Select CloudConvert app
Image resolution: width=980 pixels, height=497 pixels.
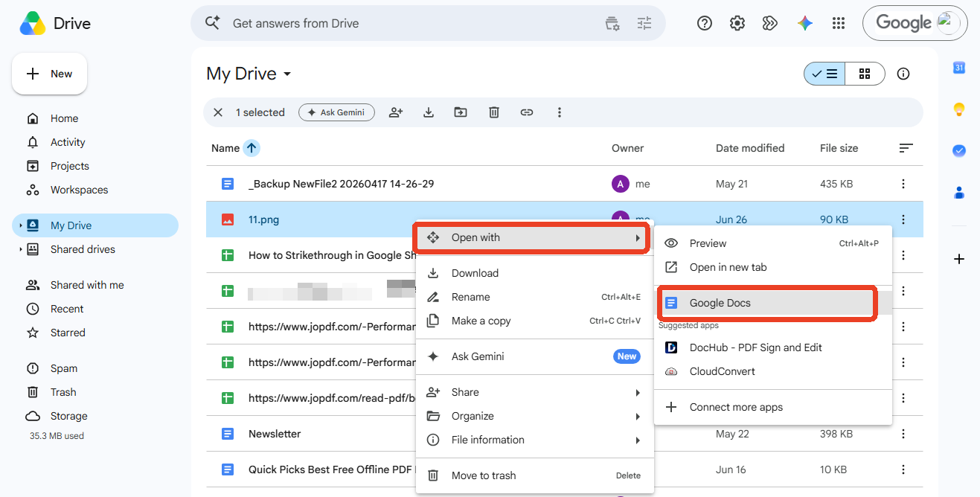click(773, 371)
